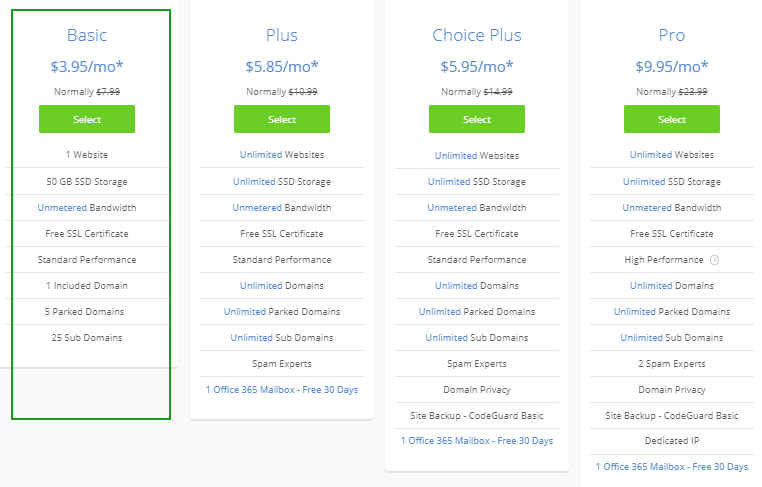Pick the Pro plan Select button
The height and width of the screenshot is (487, 762).
click(x=672, y=119)
